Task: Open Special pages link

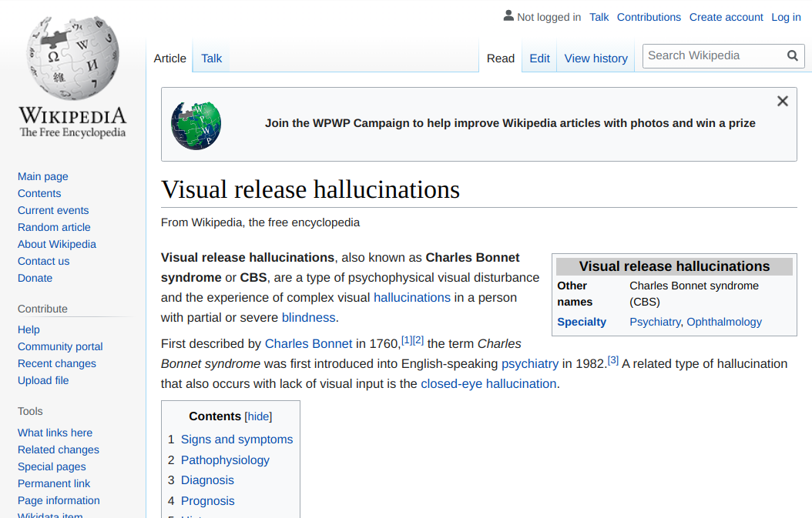Action: pos(52,466)
